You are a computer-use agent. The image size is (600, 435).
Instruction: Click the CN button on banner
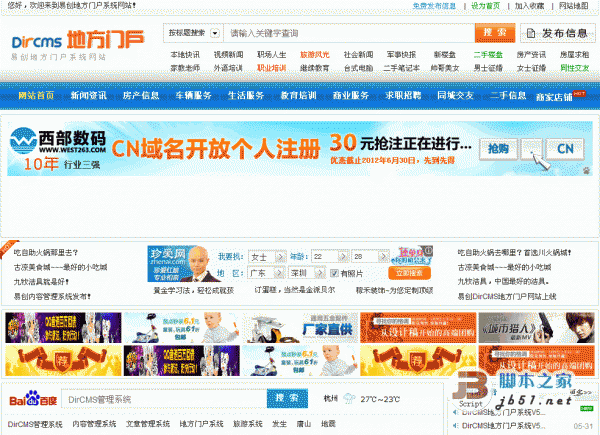pyautogui.click(x=565, y=148)
